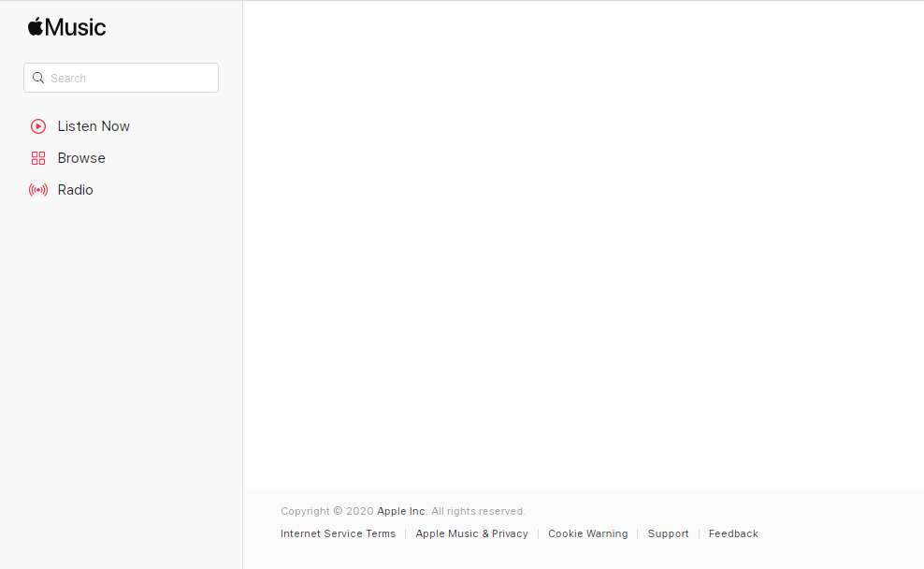Open Apple Music & Privacy link
The height and width of the screenshot is (569, 924).
click(x=471, y=533)
